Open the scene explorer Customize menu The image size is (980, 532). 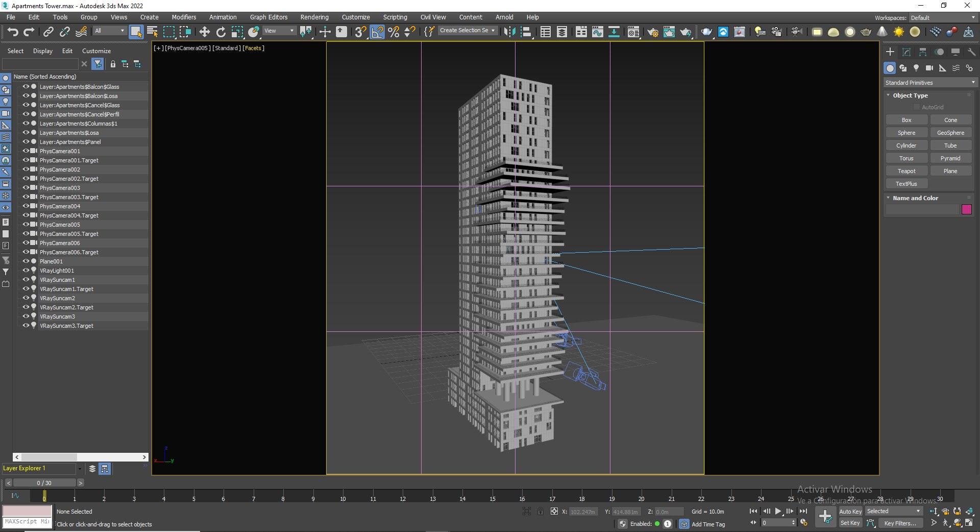(x=96, y=51)
